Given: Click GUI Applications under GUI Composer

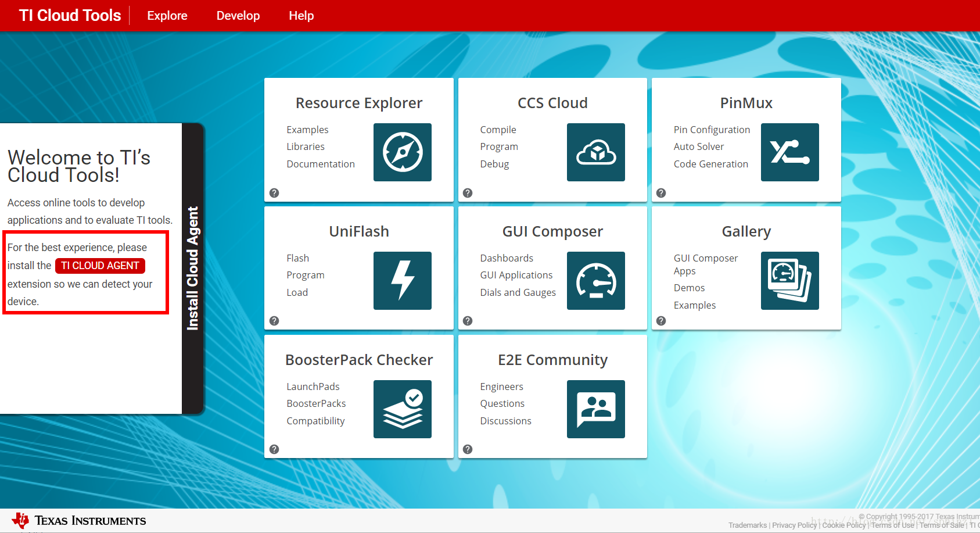Looking at the screenshot, I should [516, 275].
